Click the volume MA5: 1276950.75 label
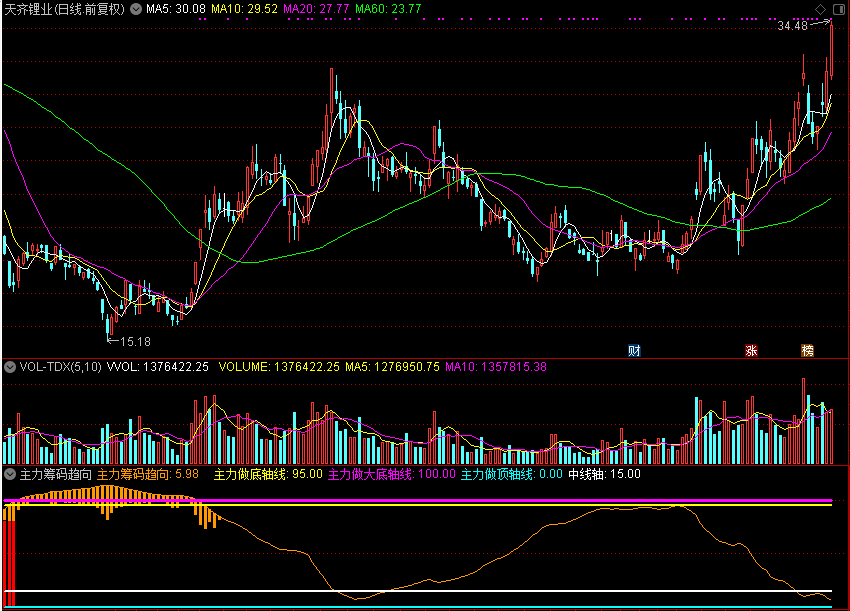The height and width of the screenshot is (611, 850). pyautogui.click(x=392, y=367)
